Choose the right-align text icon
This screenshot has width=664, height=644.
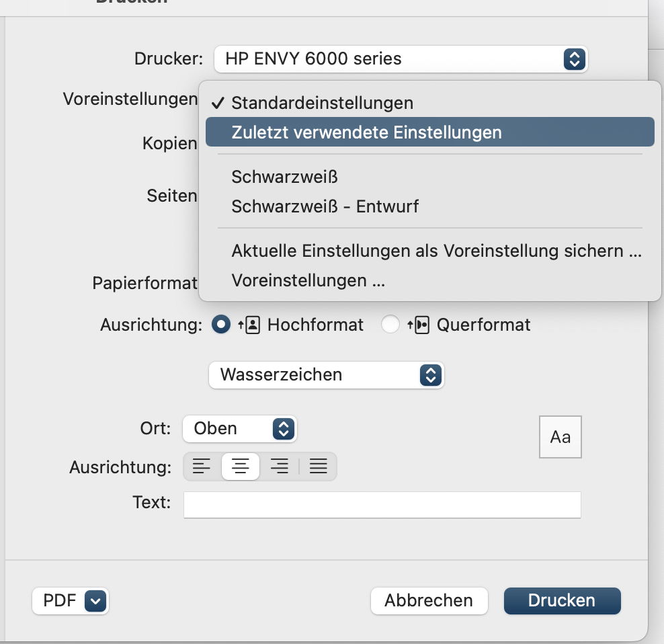[x=279, y=466]
